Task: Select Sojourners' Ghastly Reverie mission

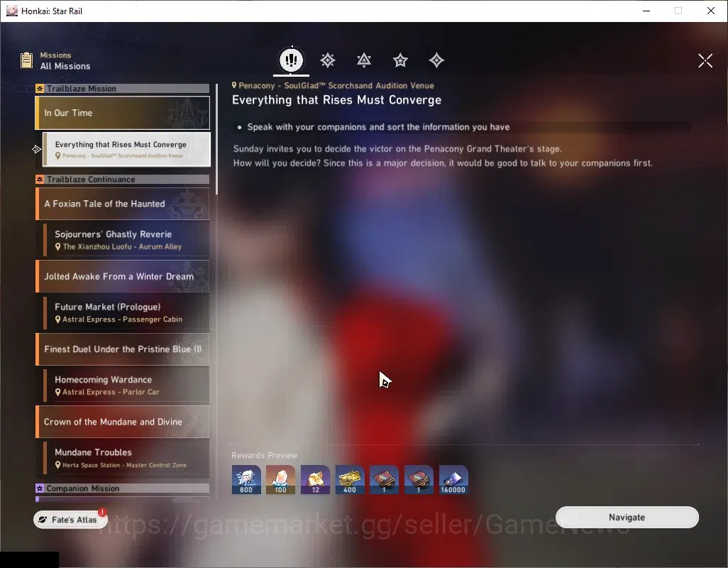Action: [126, 240]
